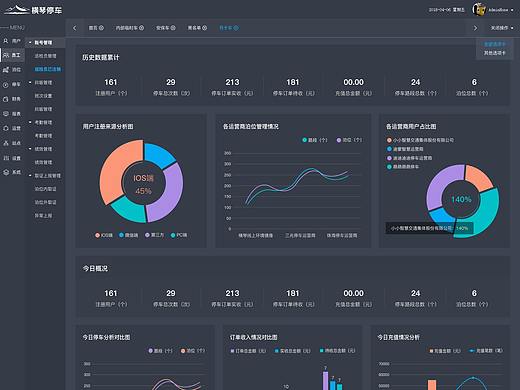This screenshot has height=390, width=520.
Task: Open the 财务 wallet icon in sidebar
Action: pos(6,99)
